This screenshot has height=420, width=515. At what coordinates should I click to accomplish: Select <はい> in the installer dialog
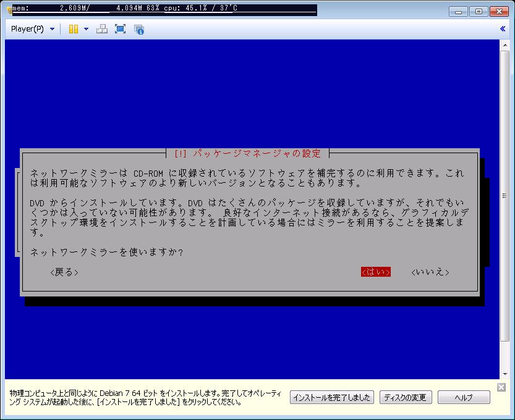click(376, 272)
